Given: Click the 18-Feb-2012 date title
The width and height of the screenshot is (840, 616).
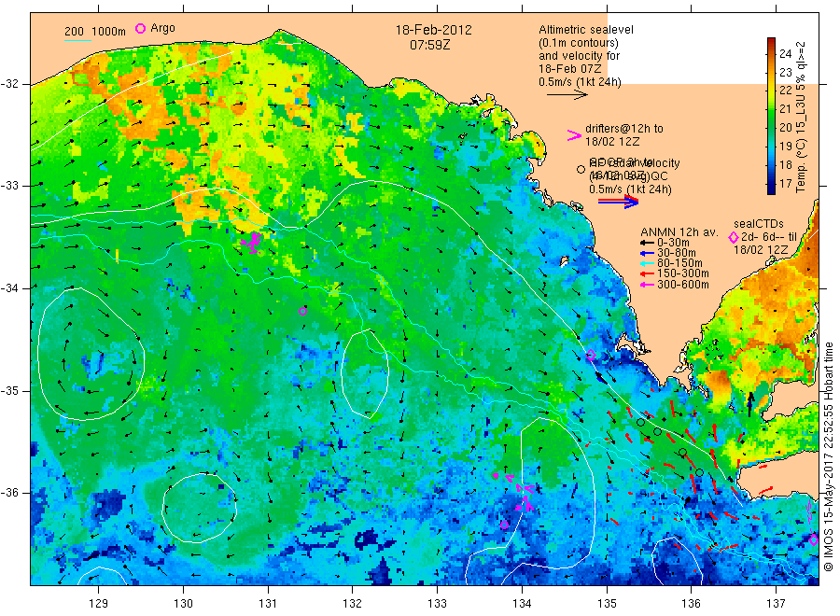Looking at the screenshot, I should click(x=433, y=30).
